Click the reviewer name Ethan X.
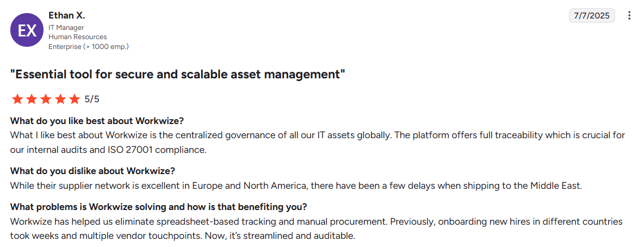This screenshot has height=247, width=644. click(x=67, y=16)
